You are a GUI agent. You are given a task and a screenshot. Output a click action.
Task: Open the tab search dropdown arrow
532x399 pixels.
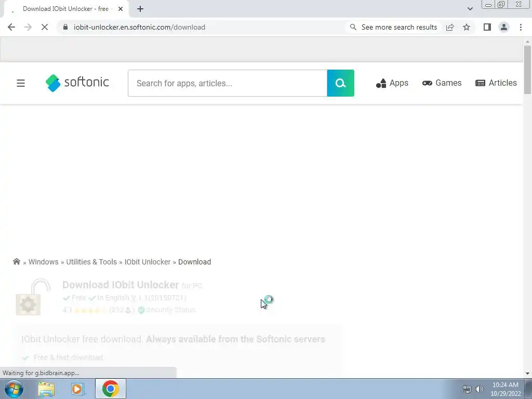pos(470,9)
